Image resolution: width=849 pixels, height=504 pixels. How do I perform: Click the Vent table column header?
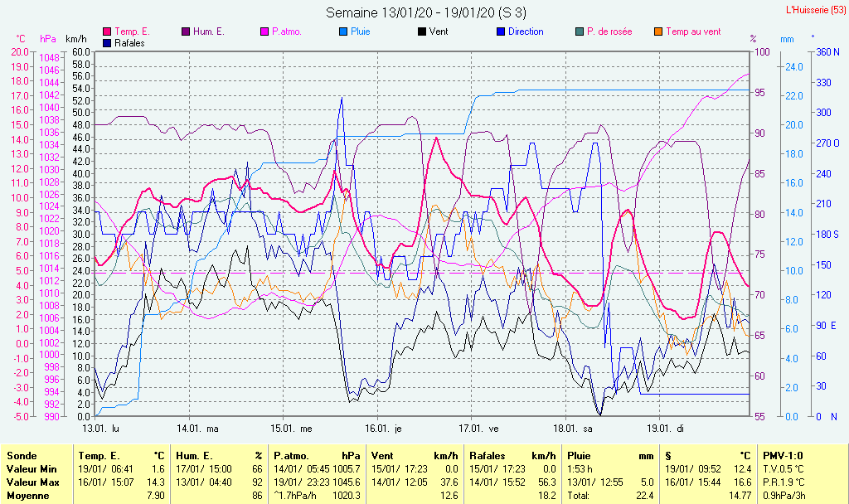(382, 456)
